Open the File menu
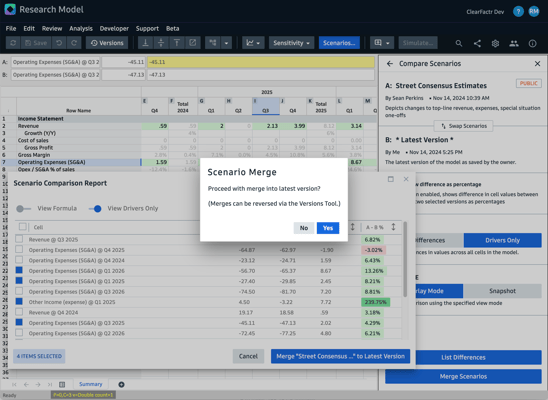548x400 pixels. point(11,28)
